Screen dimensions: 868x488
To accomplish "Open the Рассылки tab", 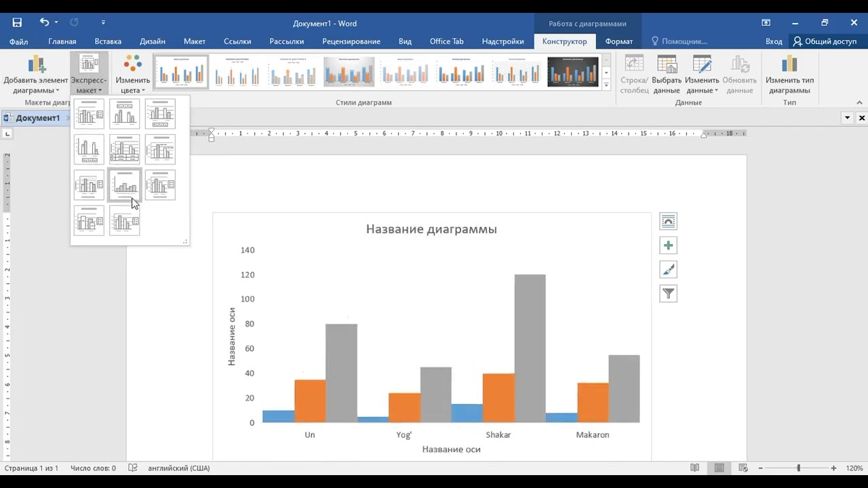I will (286, 41).
